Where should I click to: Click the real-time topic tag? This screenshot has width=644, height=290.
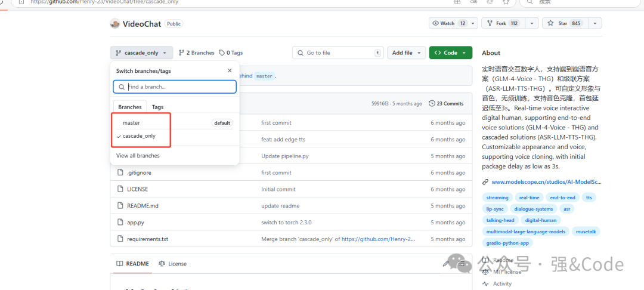point(530,198)
